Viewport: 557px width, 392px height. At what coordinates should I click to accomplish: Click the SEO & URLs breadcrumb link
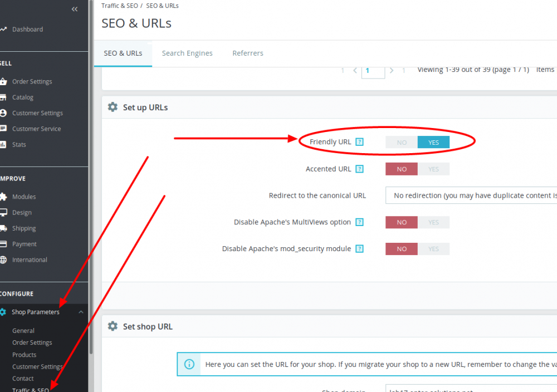[162, 6]
